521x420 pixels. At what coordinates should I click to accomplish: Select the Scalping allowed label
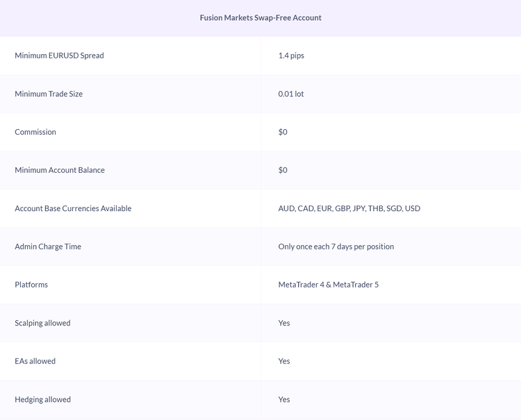42,323
